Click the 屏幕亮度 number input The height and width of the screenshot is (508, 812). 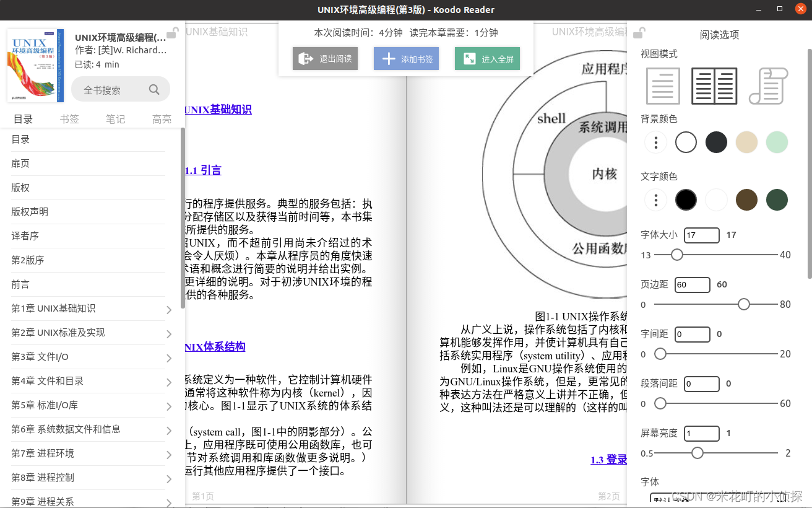[x=702, y=433]
